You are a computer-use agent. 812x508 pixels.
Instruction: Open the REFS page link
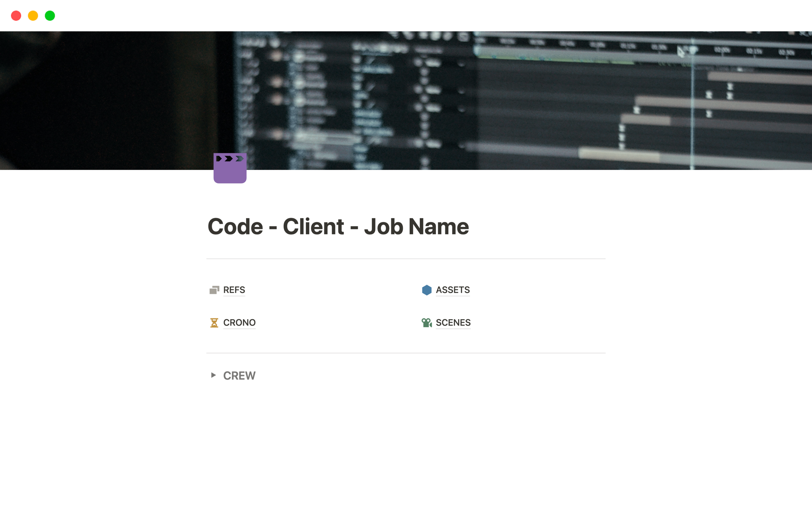click(x=234, y=290)
